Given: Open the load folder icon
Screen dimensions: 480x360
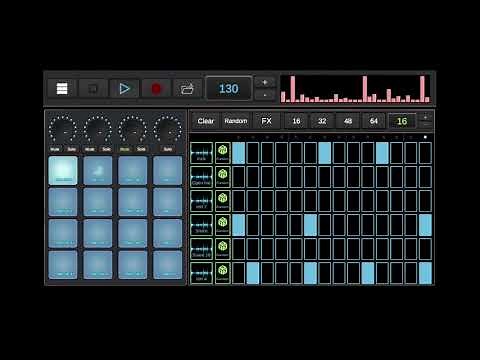Looking at the screenshot, I should (x=187, y=89).
